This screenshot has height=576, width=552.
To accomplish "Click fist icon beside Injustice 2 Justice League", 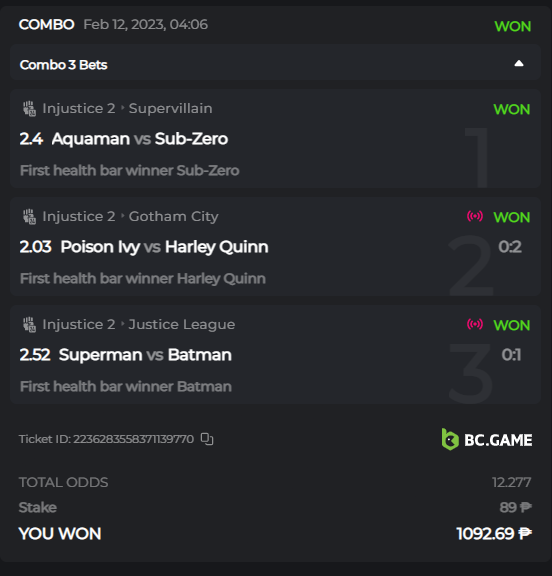I will tap(29, 325).
